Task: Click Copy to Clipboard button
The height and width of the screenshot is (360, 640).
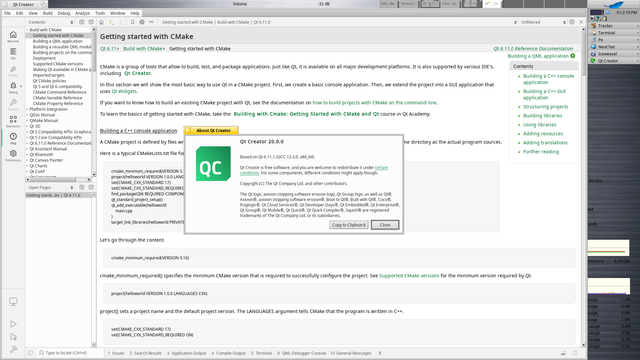Action: (349, 225)
